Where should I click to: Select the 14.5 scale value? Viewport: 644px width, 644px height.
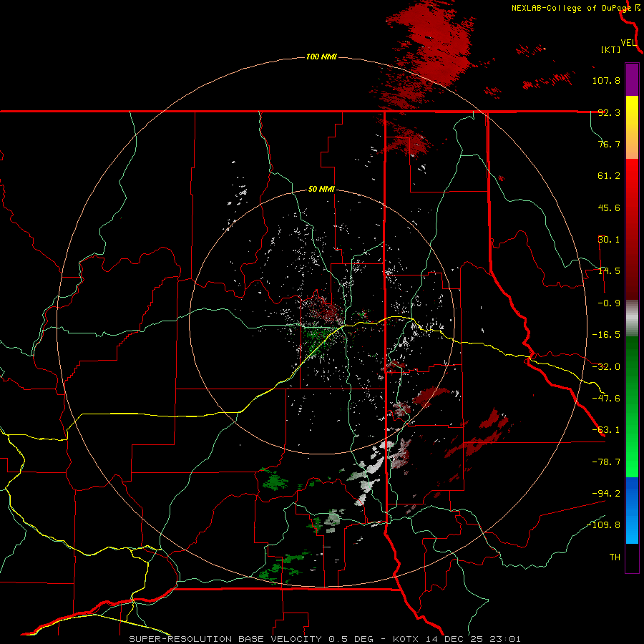tap(609, 271)
